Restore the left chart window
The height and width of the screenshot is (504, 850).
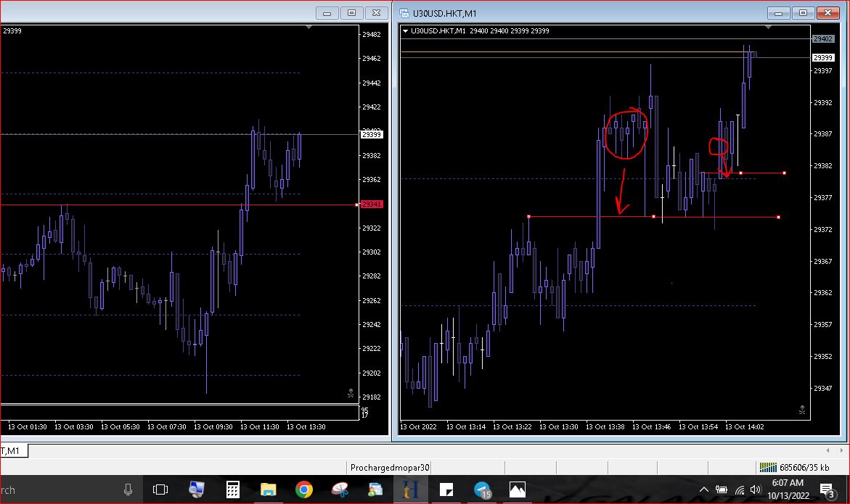click(x=352, y=13)
